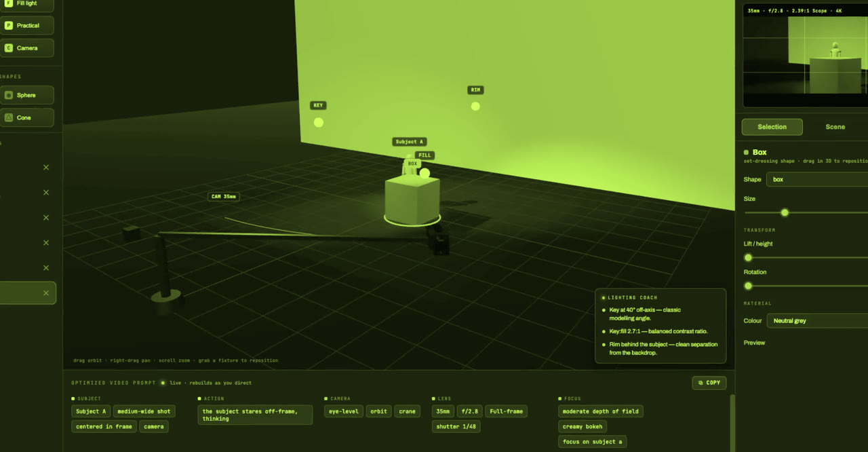The image size is (868, 452).
Task: Click the Subject A label tag
Action: coord(409,142)
